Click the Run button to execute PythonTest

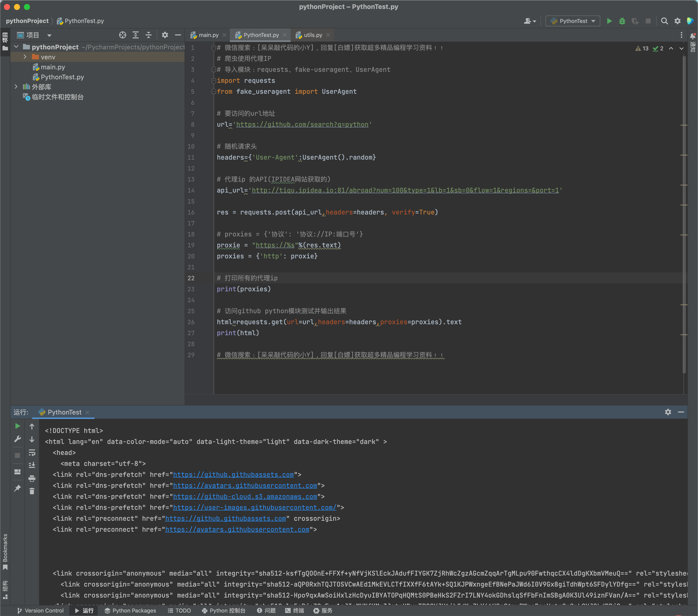[x=608, y=21]
